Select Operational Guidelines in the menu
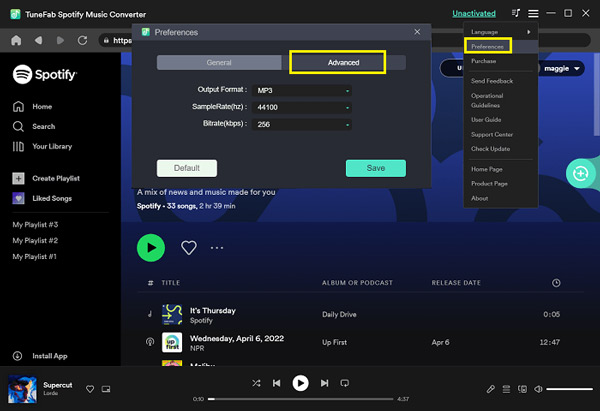The image size is (600, 411). click(487, 100)
